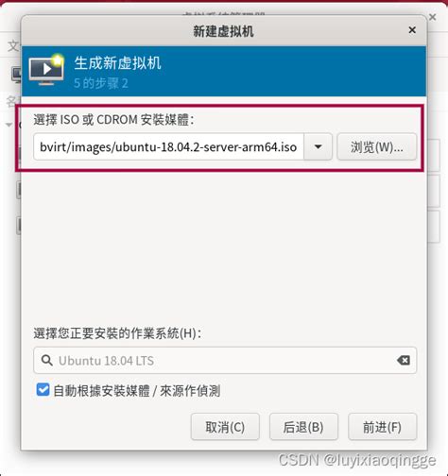Viewport: 448px width, 476px height.
Task: Click the partially visible 名 column header
Action: (12, 102)
